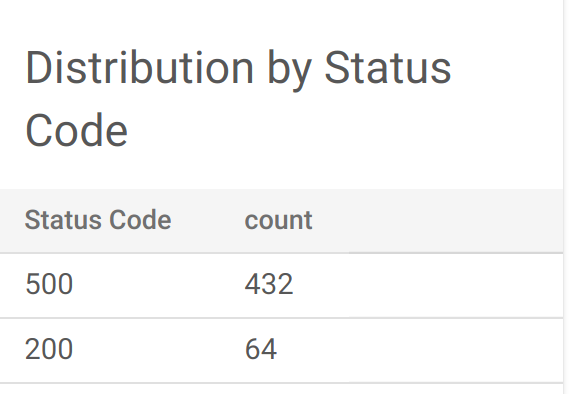Screen dimensions: 580x394
Task: Click the word "Distribution" in the title
Action: pos(139,68)
